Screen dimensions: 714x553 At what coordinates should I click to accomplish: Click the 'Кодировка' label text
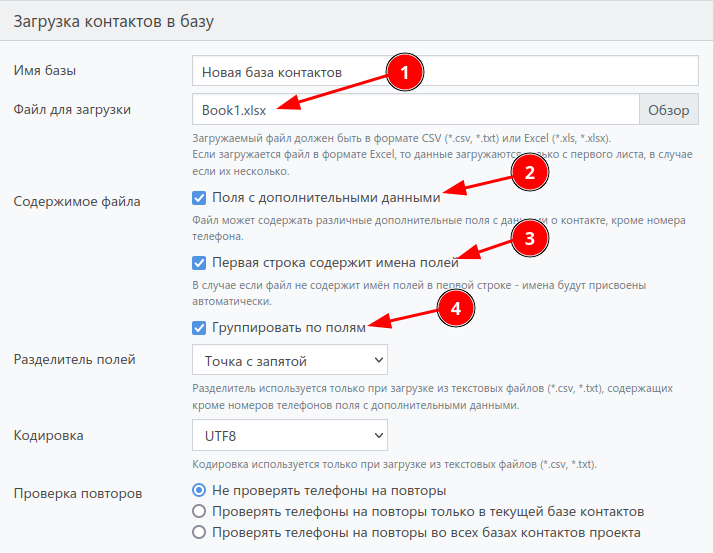[x=48, y=436]
